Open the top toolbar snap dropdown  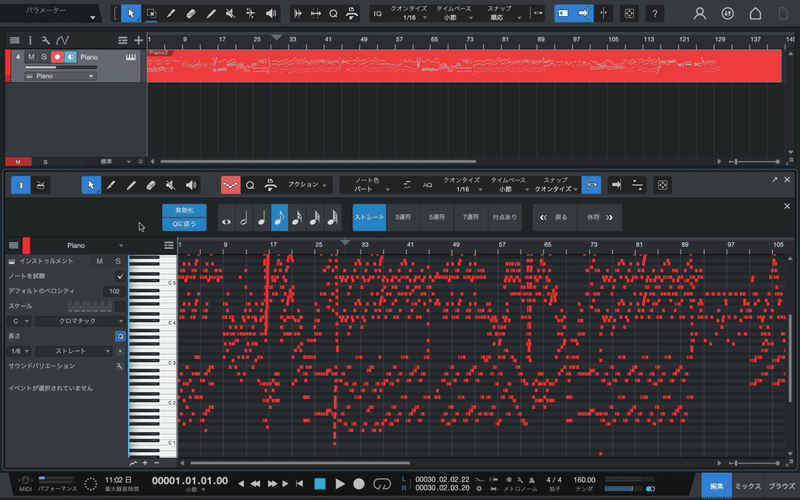coord(500,17)
